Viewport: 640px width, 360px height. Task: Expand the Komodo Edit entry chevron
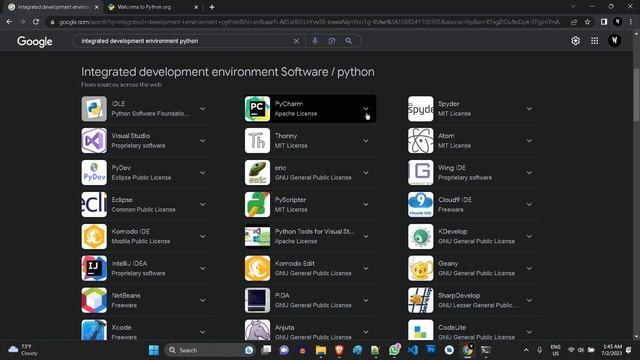tap(366, 268)
